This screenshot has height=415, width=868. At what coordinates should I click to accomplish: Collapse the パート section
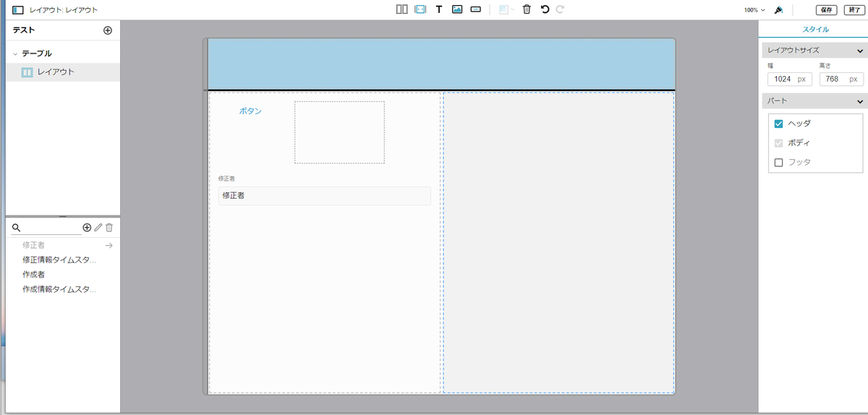tap(860, 101)
